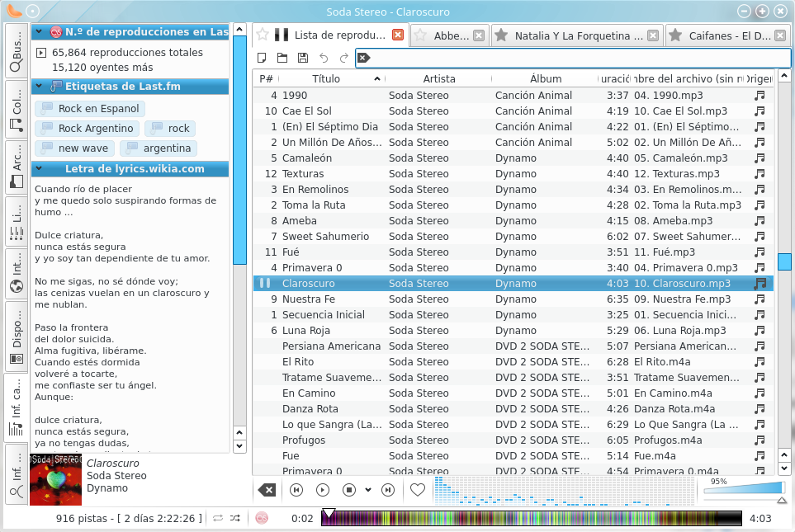795x532 pixels.
Task: Select the Luna Roja track
Action: [513, 331]
